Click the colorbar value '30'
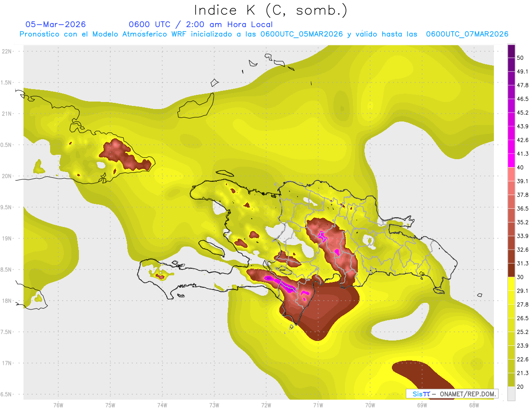 pyautogui.click(x=521, y=277)
